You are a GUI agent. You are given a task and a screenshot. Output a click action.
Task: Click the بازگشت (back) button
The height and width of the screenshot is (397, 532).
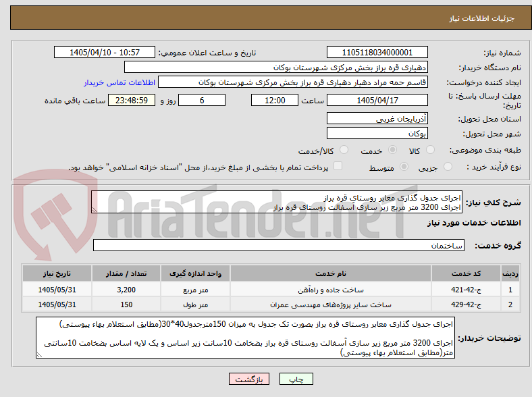(249, 379)
